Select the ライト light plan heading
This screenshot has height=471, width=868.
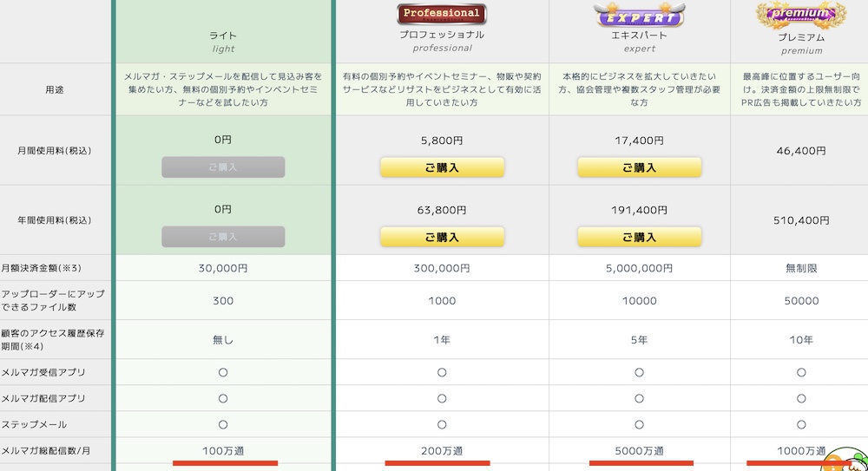tap(223, 36)
